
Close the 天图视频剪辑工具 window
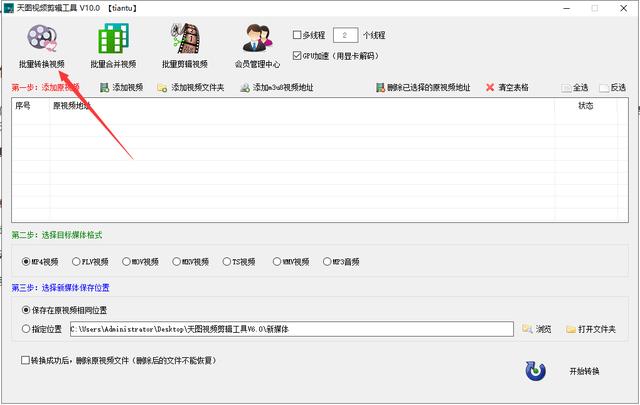tap(623, 8)
